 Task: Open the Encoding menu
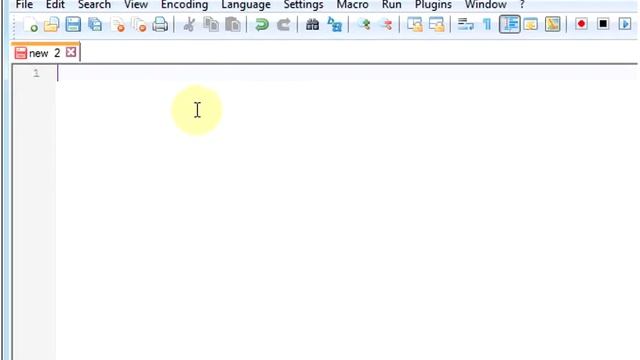click(x=184, y=5)
